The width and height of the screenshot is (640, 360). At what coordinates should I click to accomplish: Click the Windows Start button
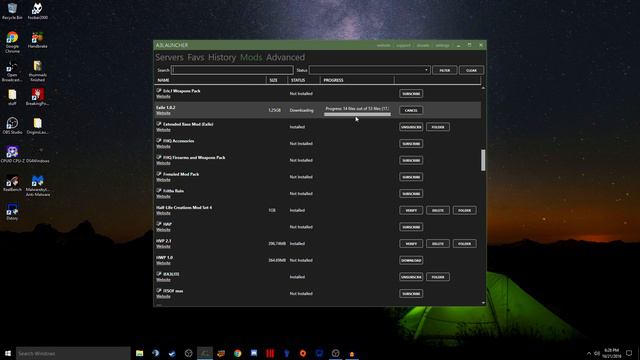[x=8, y=353]
